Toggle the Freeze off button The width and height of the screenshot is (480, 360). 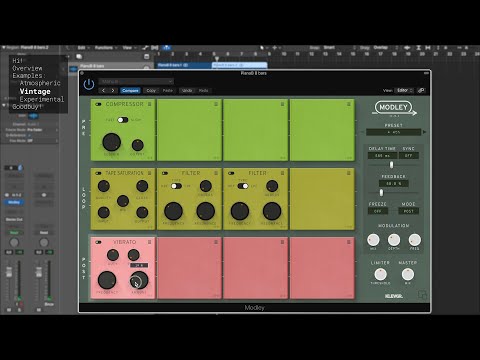coord(378,211)
